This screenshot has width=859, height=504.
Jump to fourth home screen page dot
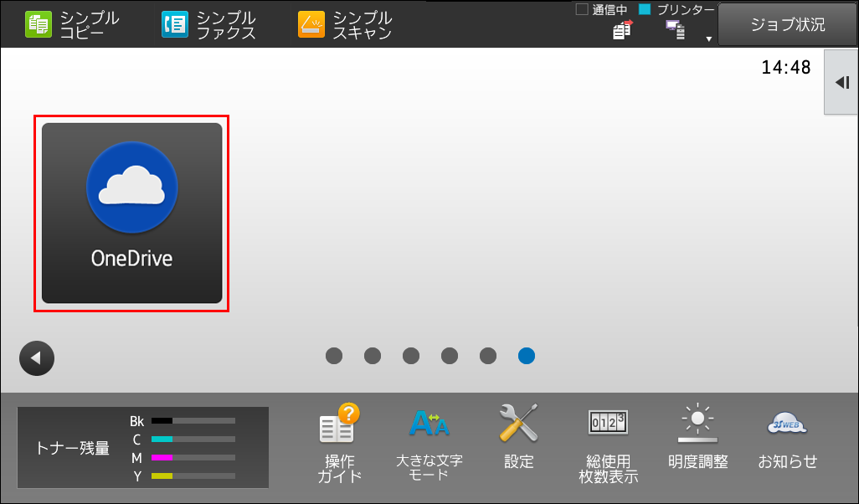point(450,356)
